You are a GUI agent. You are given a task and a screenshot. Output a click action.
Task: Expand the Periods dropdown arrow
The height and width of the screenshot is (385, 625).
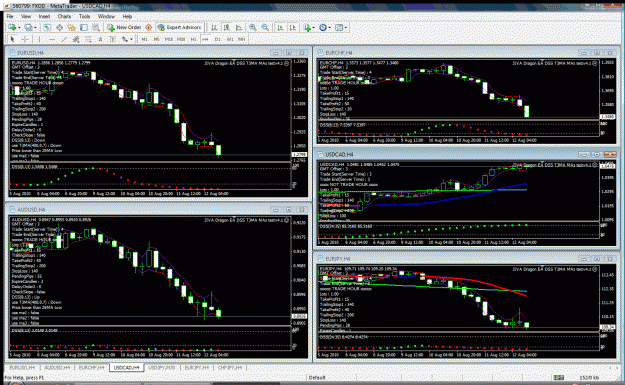[x=330, y=28]
